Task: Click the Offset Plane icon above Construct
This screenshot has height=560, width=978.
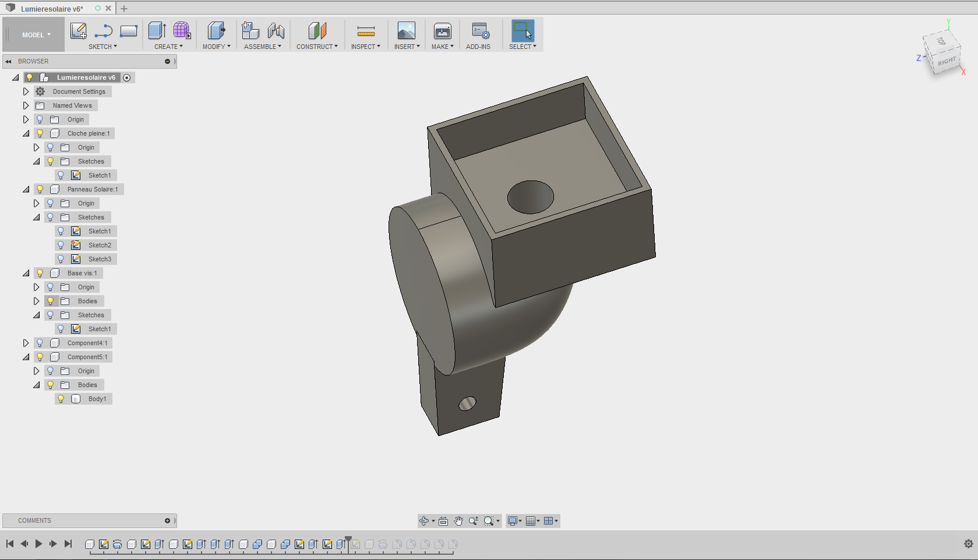Action: pos(317,31)
